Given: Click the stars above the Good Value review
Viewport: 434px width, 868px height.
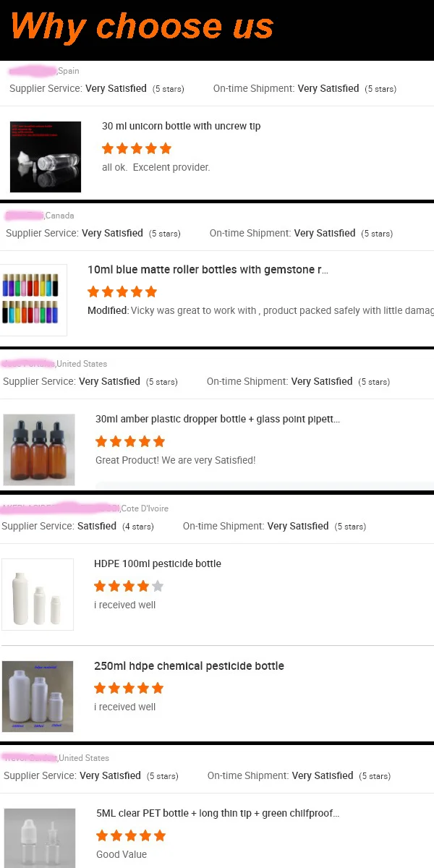Looking at the screenshot, I should pyautogui.click(x=131, y=835).
